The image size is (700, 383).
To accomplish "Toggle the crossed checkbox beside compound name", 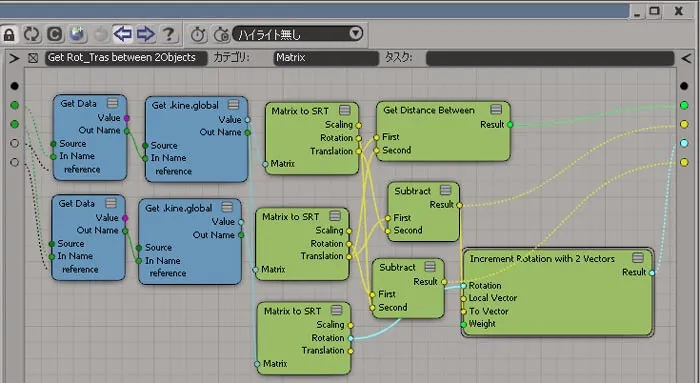I will tap(33, 58).
